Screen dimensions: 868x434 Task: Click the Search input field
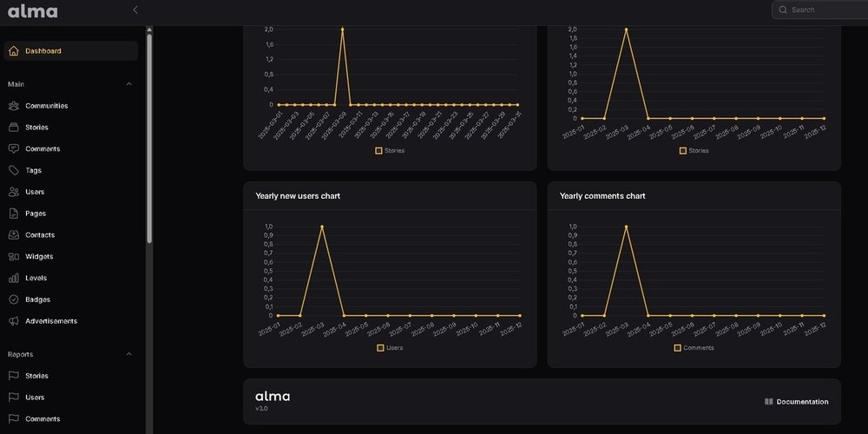click(x=825, y=10)
